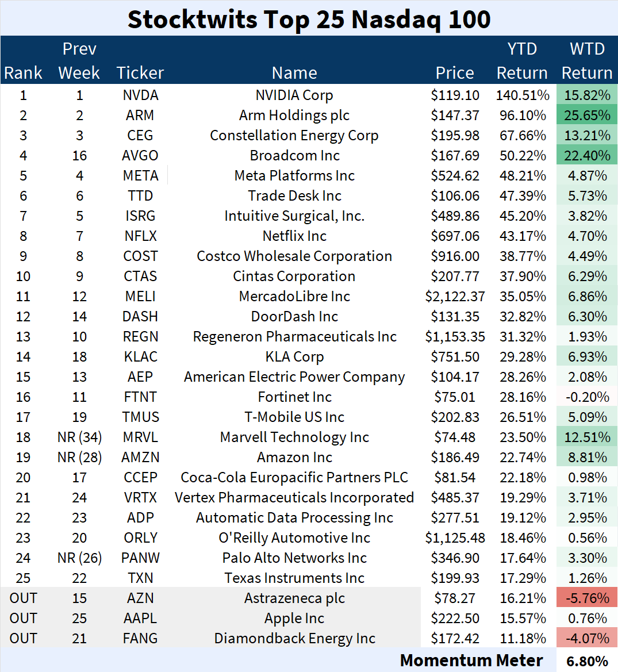Click the Broadcom Inc name cell

click(294, 156)
